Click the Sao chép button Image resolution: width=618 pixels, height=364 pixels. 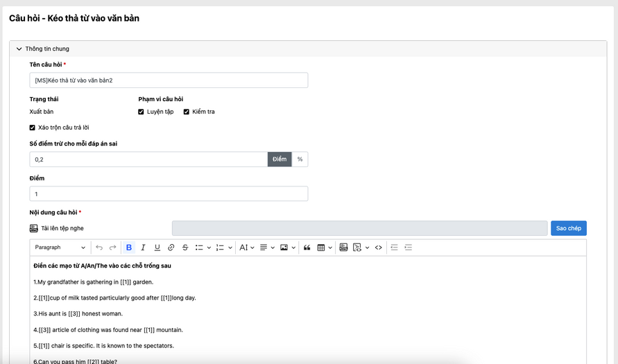click(x=569, y=228)
